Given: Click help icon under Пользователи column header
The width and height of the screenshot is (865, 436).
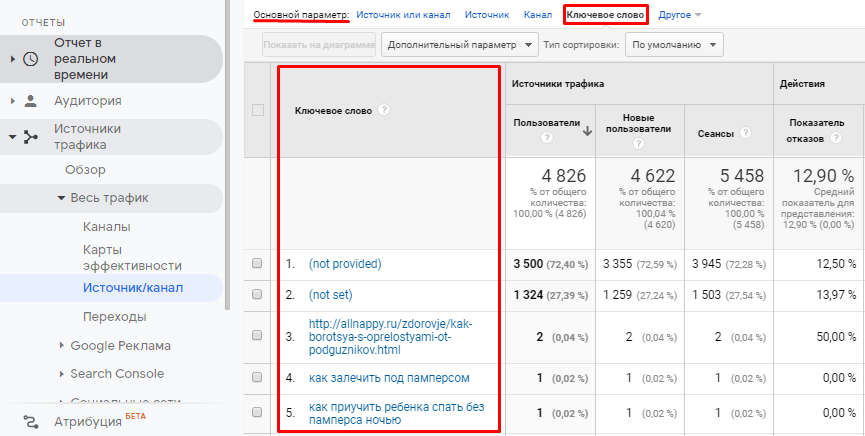Looking at the screenshot, I should [x=547, y=138].
